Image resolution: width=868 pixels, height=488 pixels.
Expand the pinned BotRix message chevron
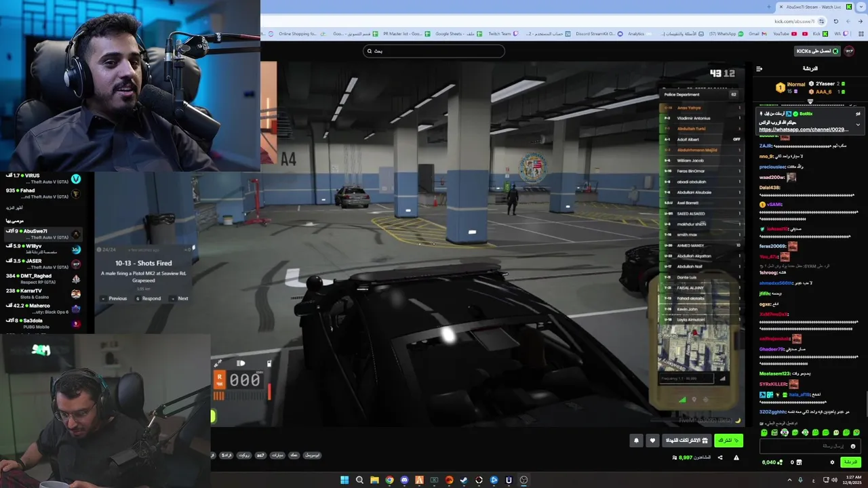[x=858, y=125]
